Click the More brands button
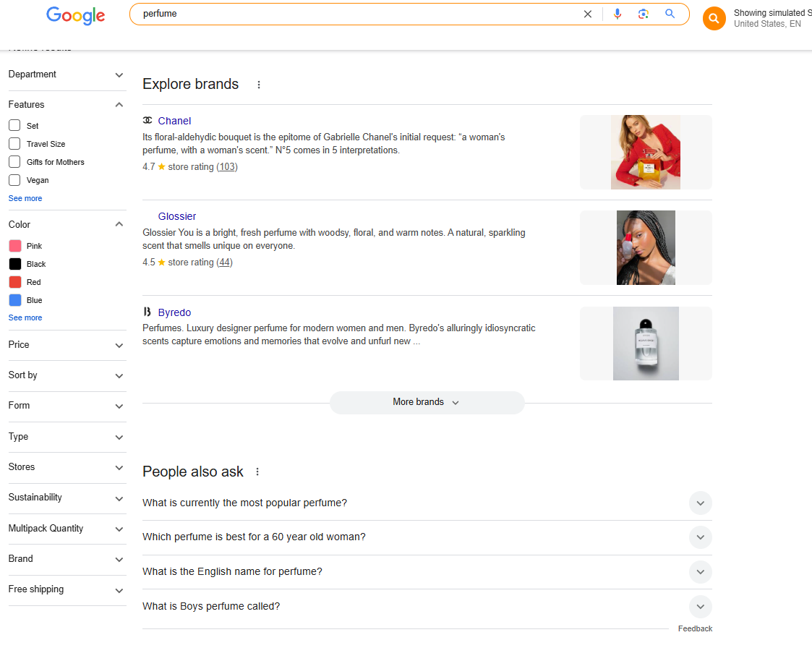Image resolution: width=812 pixels, height=661 pixels. pyautogui.click(x=427, y=403)
